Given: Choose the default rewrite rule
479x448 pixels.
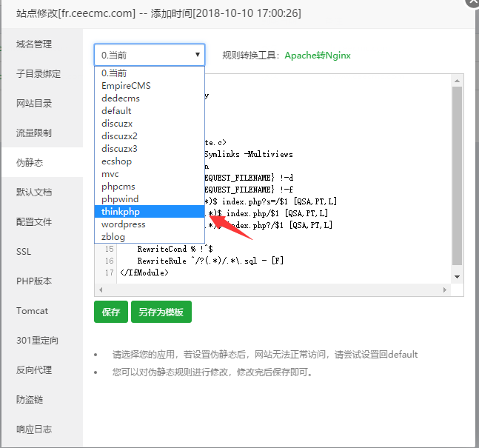Looking at the screenshot, I should pos(117,111).
